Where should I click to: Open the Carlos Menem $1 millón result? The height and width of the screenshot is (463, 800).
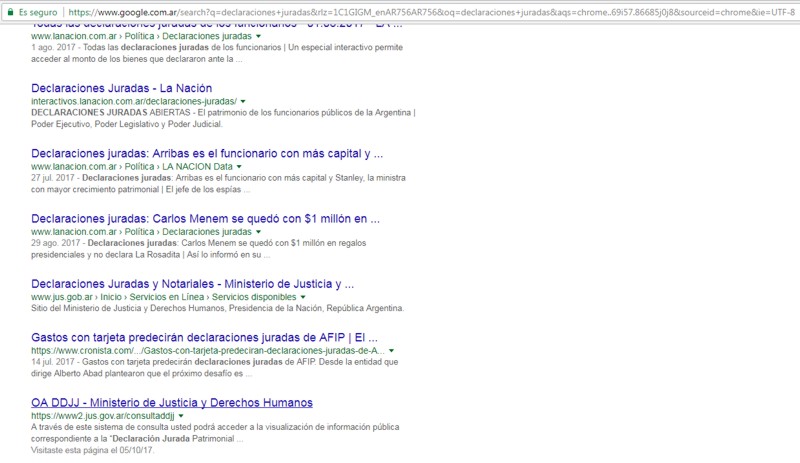pos(205,218)
